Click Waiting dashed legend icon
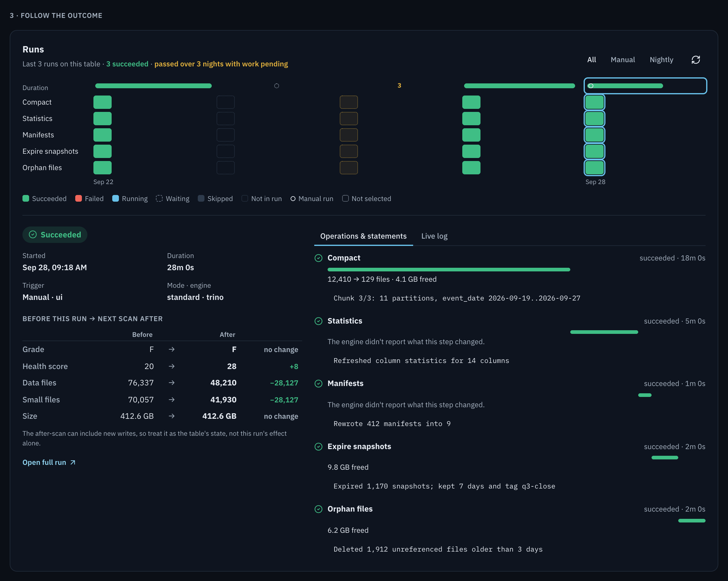The width and height of the screenshot is (728, 581). tap(159, 199)
